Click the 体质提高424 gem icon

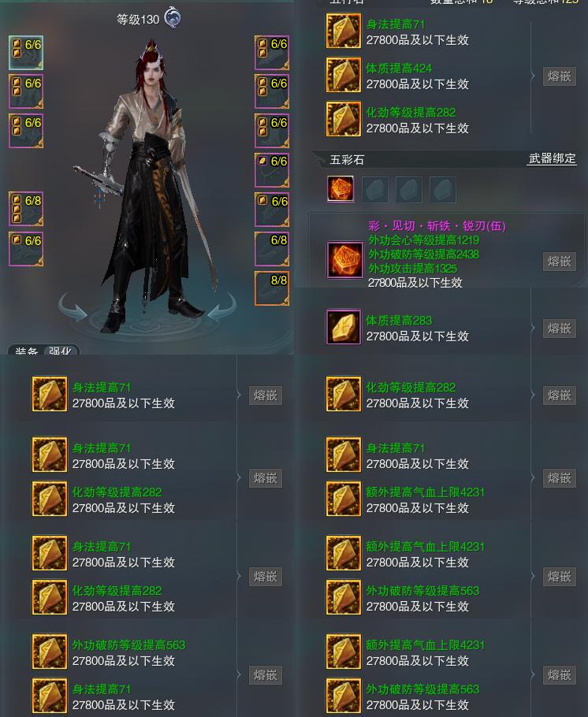click(343, 75)
